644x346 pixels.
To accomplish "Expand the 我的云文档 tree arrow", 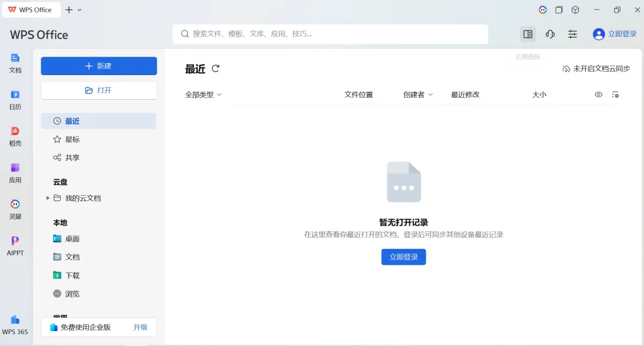I will click(x=48, y=198).
